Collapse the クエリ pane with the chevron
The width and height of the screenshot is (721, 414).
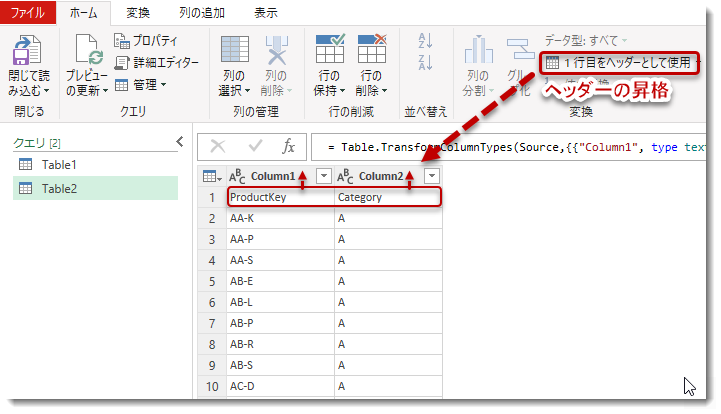coord(180,142)
